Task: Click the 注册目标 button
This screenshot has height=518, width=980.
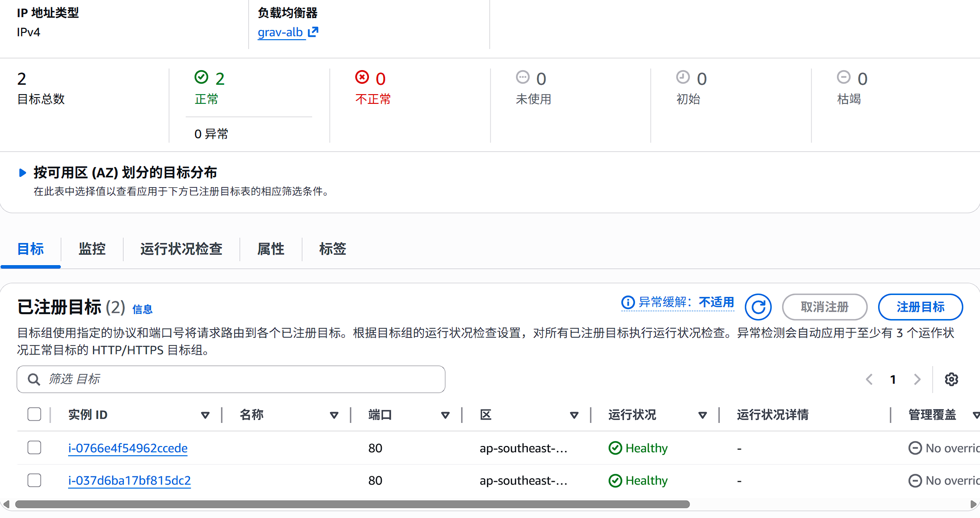Action: (x=920, y=307)
